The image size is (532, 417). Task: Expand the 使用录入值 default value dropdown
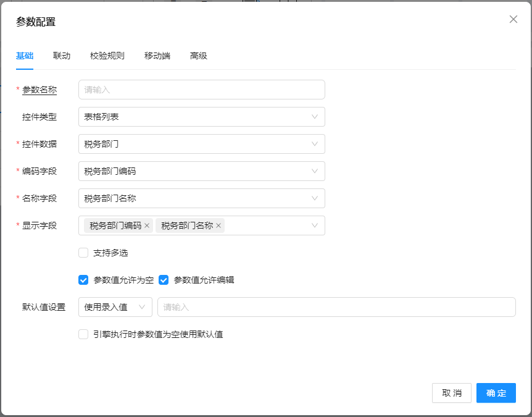[115, 307]
